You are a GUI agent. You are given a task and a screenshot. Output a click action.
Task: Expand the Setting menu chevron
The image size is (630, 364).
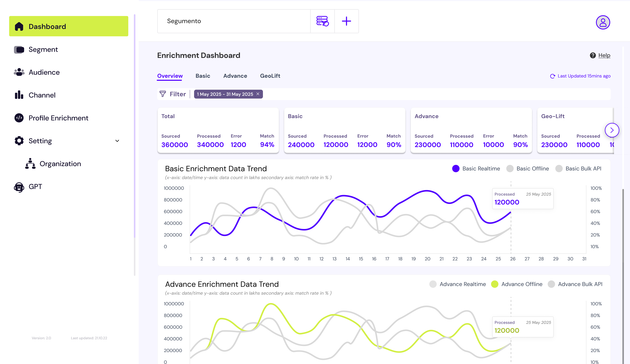pyautogui.click(x=117, y=141)
